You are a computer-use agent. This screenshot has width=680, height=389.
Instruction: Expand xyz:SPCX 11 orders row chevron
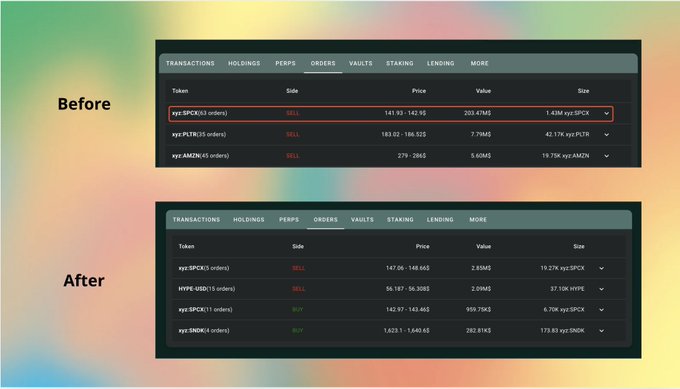602,310
